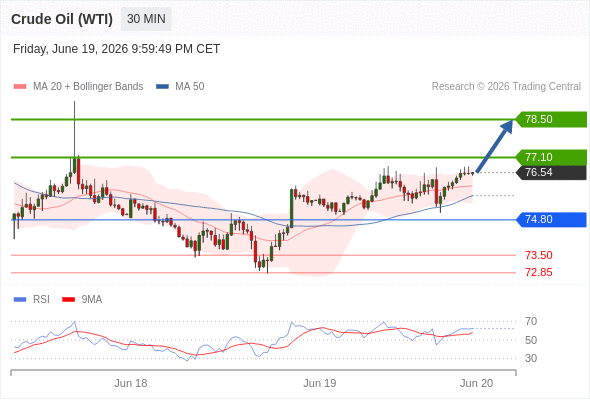Viewport: 590px width, 400px height.
Task: Click the Research © 2026 Trading Central text
Action: 506,87
